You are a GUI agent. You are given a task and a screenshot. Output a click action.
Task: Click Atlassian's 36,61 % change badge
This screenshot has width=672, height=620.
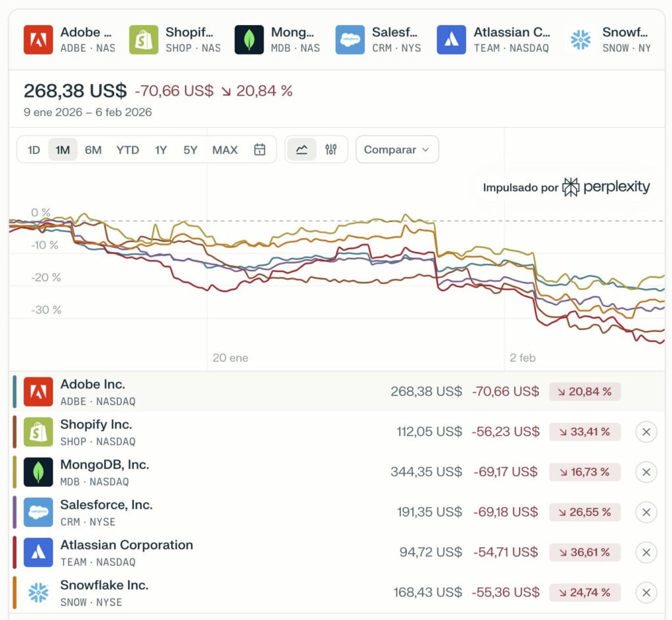[584, 552]
